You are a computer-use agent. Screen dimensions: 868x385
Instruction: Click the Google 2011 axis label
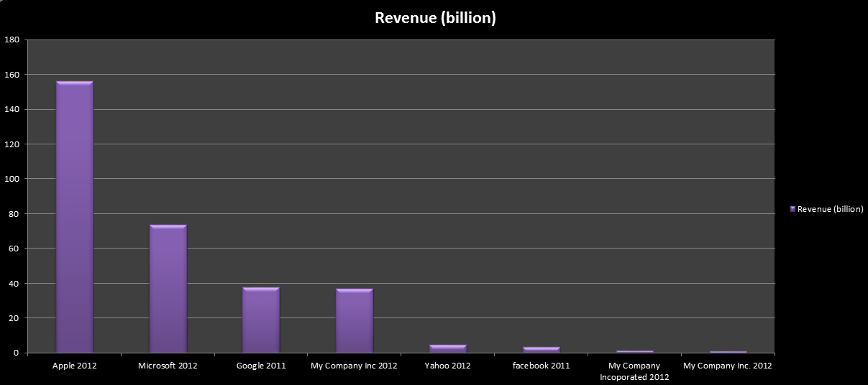[261, 366]
